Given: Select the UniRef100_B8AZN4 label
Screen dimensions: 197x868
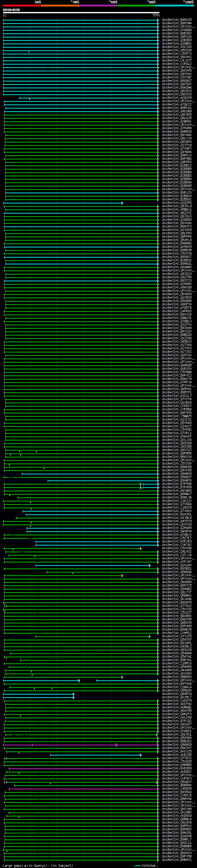Looking at the screenshot, I should click(x=177, y=88).
